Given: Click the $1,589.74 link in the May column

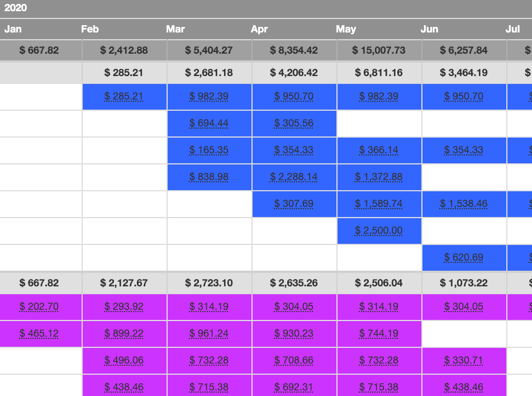Looking at the screenshot, I should point(379,204).
